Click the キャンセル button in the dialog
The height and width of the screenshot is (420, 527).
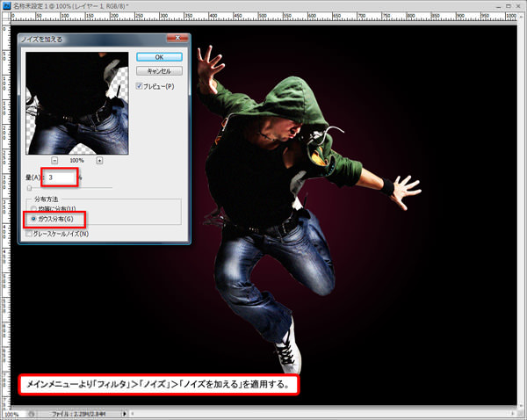159,71
